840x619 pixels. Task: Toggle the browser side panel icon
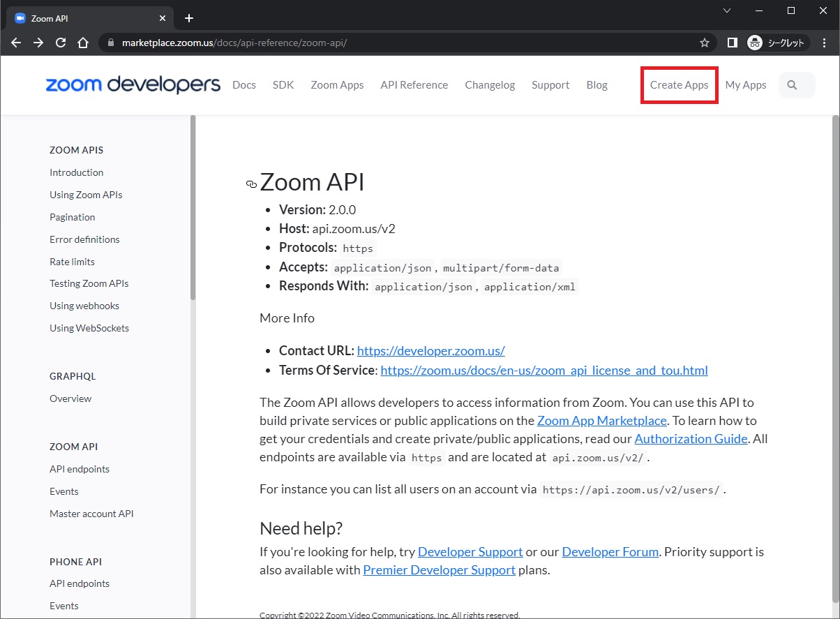(732, 43)
